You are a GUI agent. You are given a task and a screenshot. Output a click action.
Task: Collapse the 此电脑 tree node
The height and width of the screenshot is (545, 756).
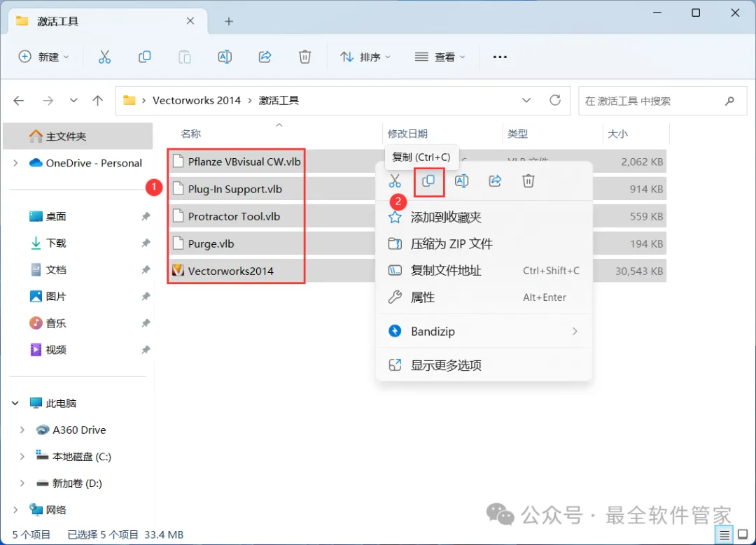15,403
